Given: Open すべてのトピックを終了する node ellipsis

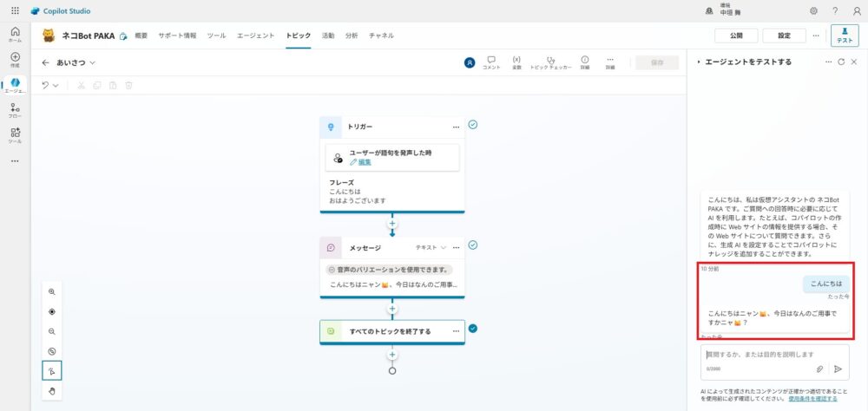Looking at the screenshot, I should click(457, 331).
